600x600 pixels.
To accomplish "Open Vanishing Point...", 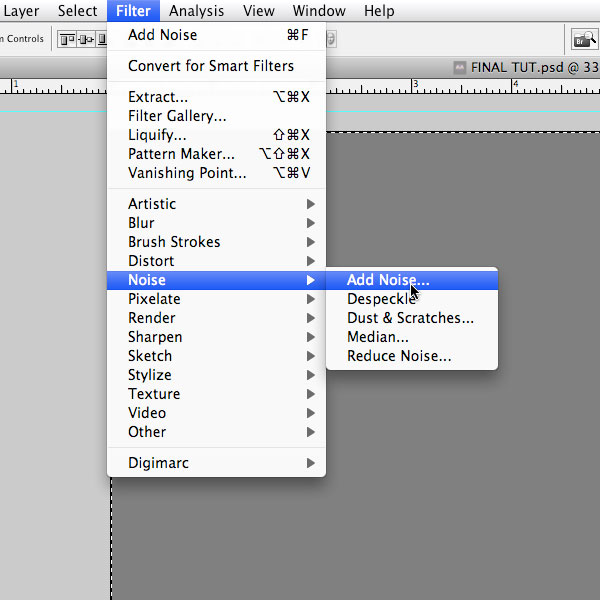I will (217, 173).
